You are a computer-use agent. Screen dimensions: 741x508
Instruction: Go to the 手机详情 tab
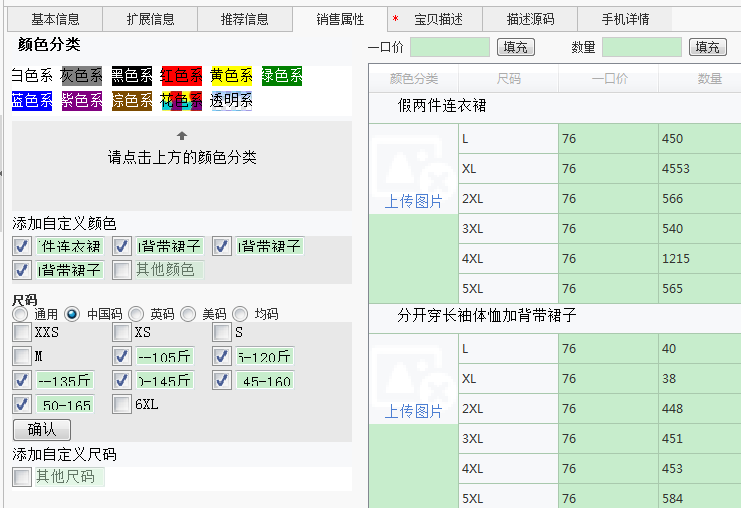(625, 19)
